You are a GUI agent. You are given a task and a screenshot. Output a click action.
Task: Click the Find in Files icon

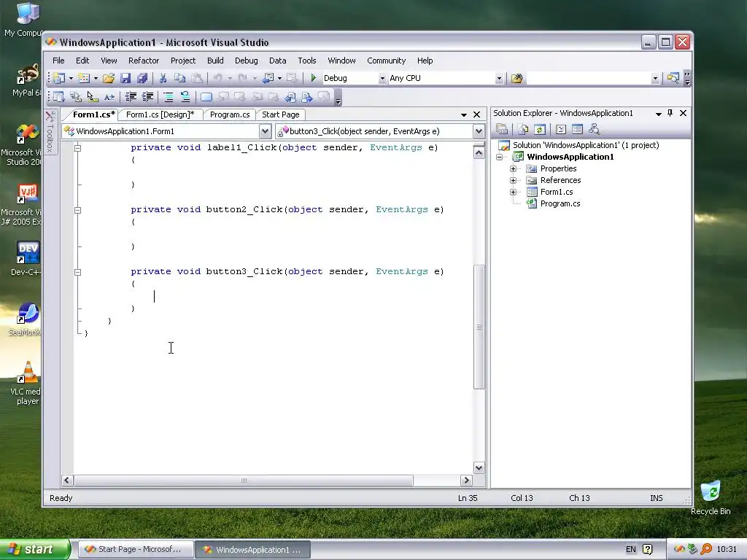coord(517,78)
